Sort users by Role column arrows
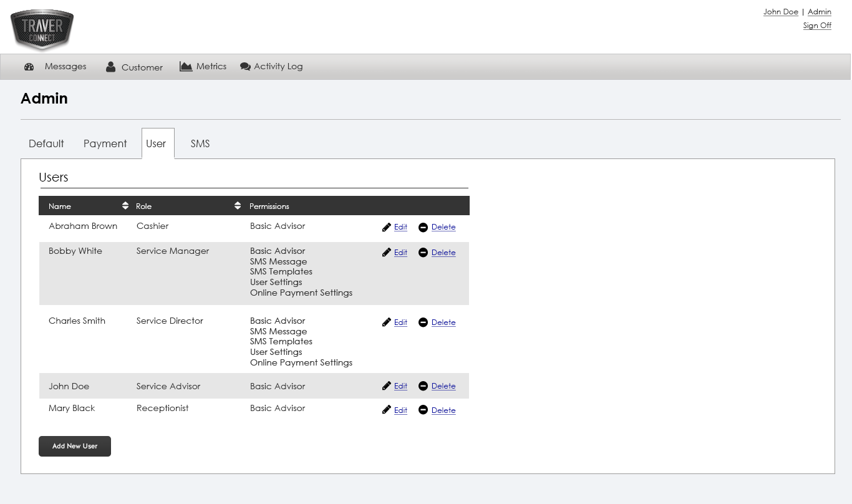 tap(238, 206)
